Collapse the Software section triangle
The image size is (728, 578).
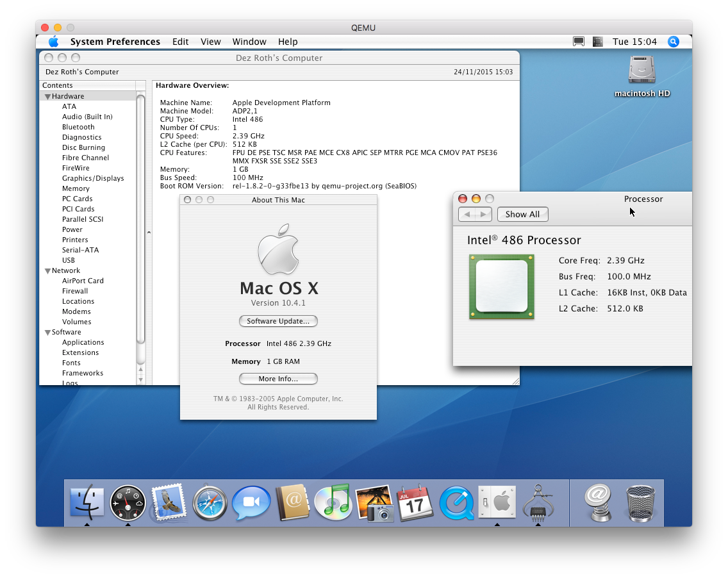[47, 333]
